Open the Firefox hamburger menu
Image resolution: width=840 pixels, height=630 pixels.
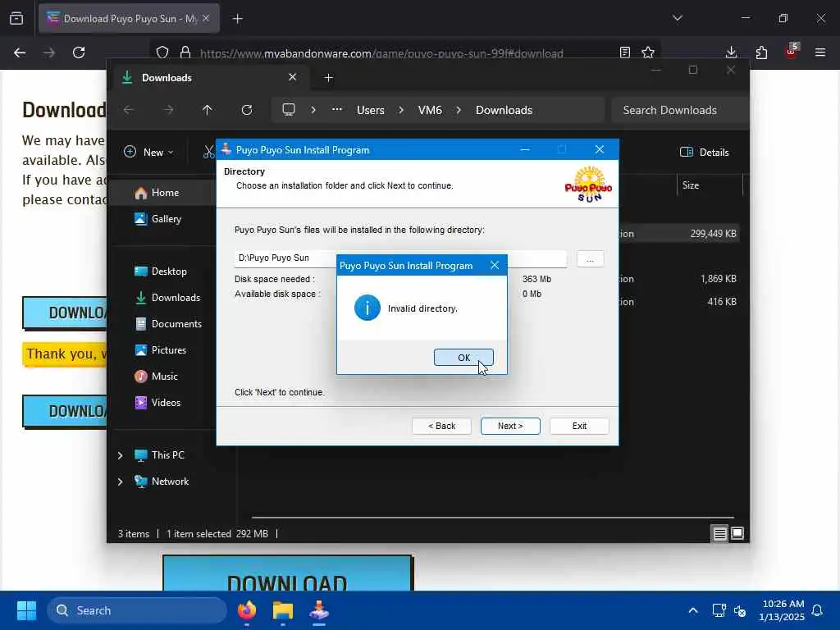pos(820,52)
